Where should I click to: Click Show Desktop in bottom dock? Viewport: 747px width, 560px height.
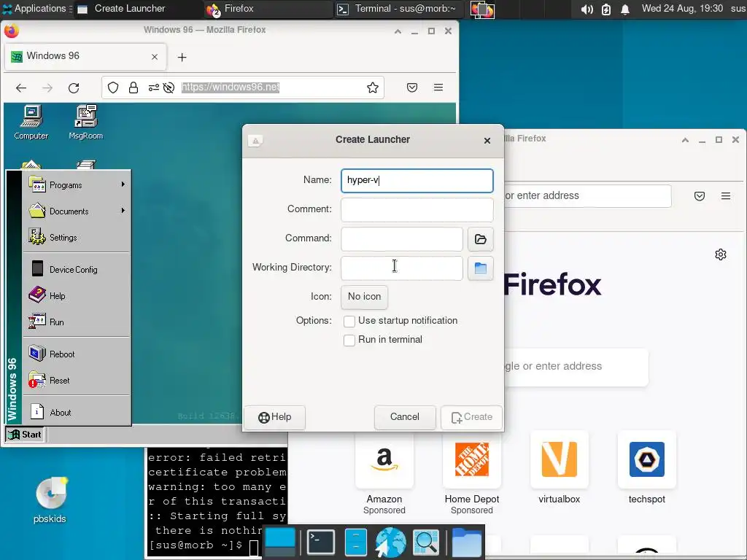[280, 542]
